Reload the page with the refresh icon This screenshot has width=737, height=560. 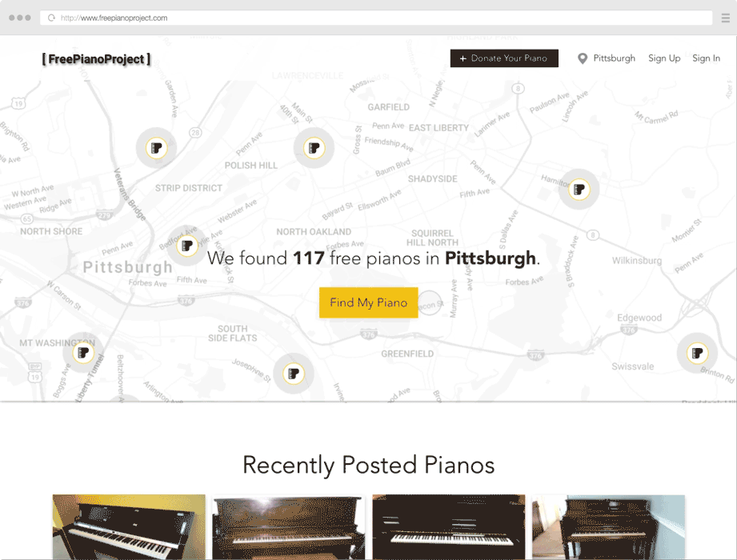52,18
